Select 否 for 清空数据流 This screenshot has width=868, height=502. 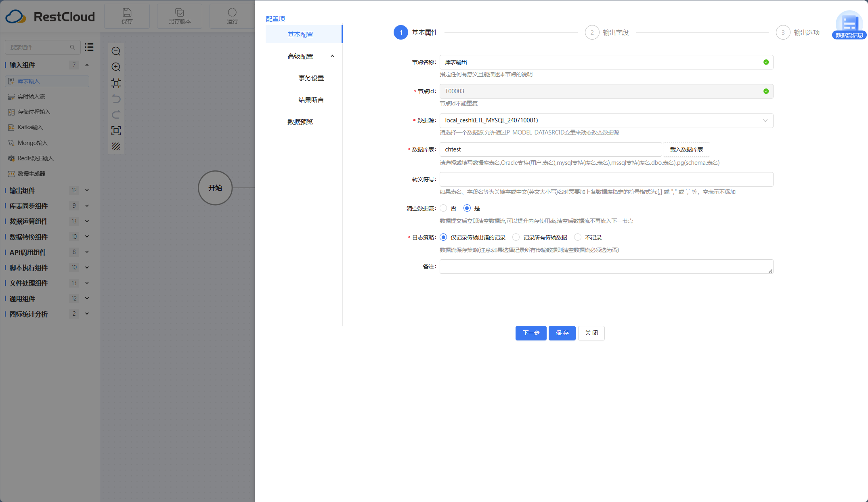[x=444, y=208]
